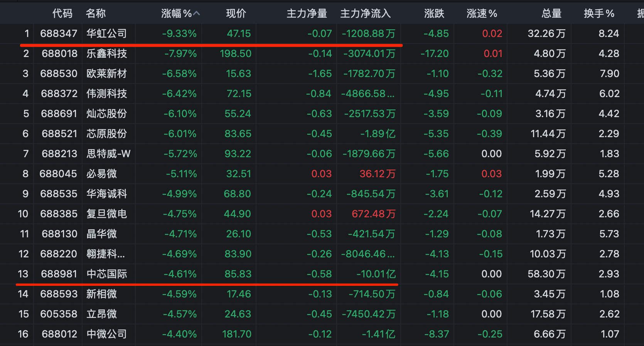The width and height of the screenshot is (644, 346).
Task: Click stock code 688012
Action: pos(59,334)
